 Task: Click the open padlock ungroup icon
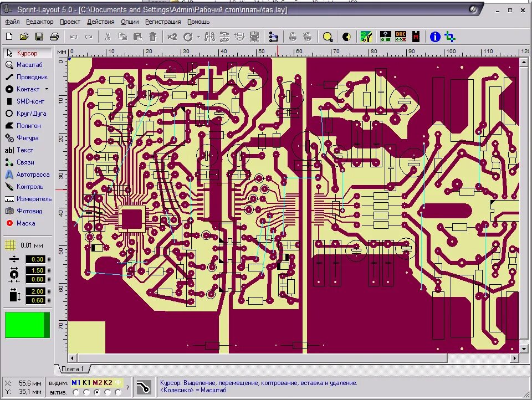pos(308,37)
